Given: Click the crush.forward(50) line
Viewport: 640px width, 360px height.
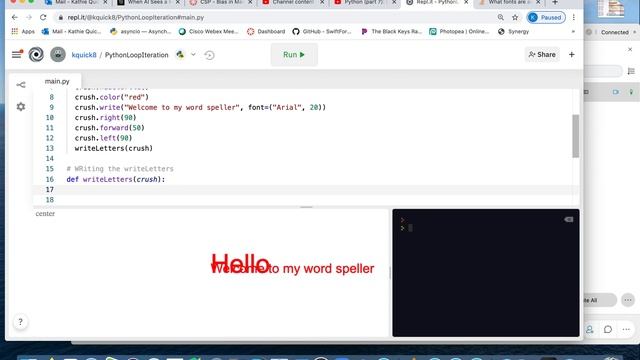Looking at the screenshot, I should tap(109, 128).
